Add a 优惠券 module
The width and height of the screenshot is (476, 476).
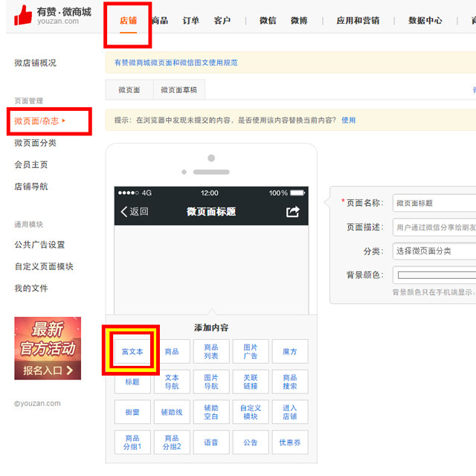point(290,443)
